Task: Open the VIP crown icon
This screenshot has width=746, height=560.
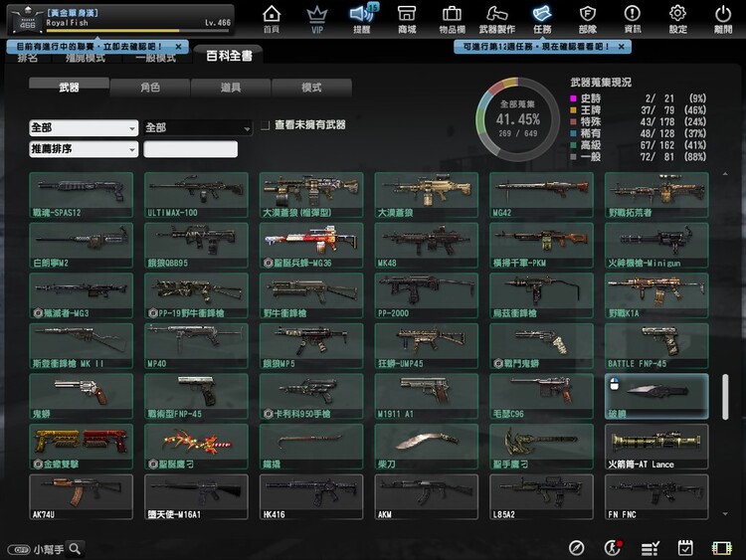Action: click(x=317, y=19)
